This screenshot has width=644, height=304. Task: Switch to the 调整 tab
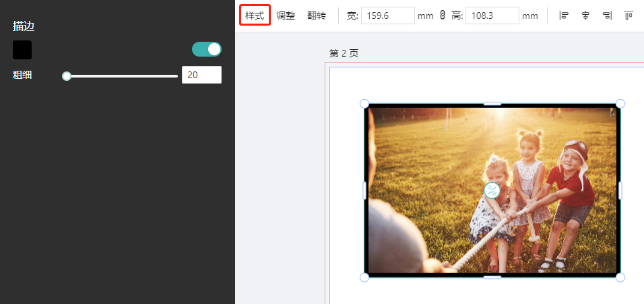pos(286,16)
